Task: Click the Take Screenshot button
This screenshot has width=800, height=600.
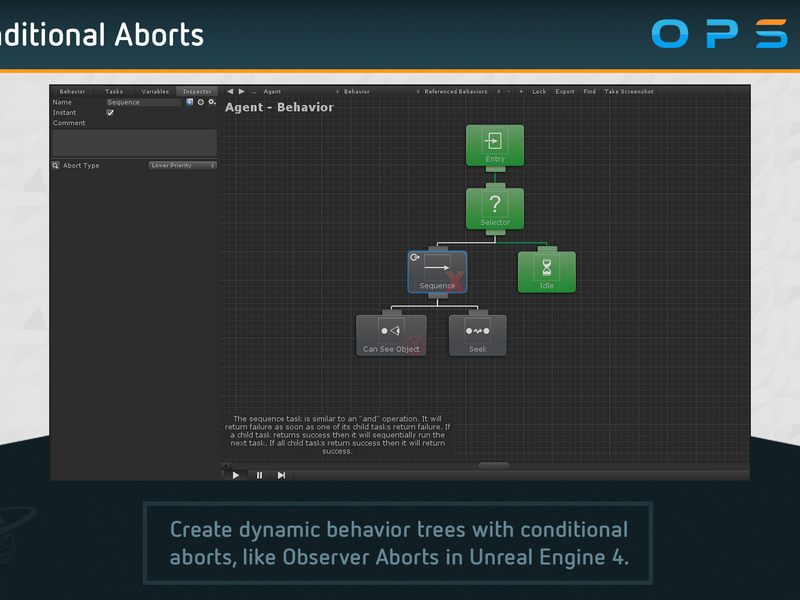Action: coord(629,91)
